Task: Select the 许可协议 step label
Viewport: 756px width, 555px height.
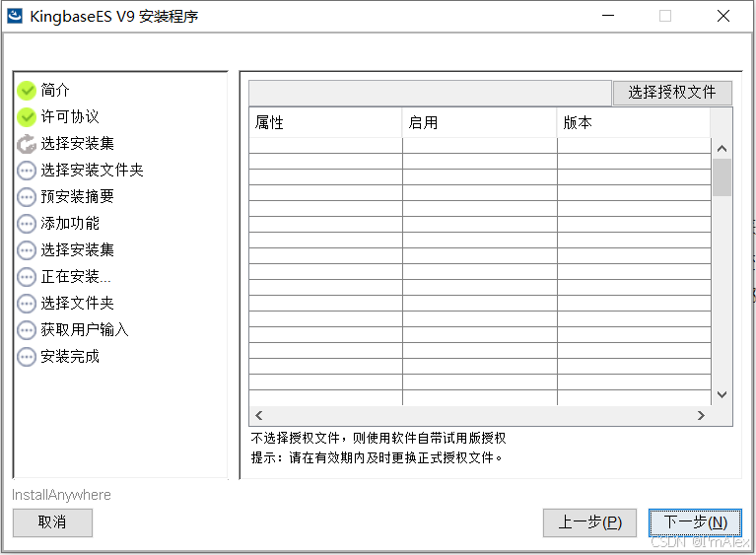Action: coord(70,116)
